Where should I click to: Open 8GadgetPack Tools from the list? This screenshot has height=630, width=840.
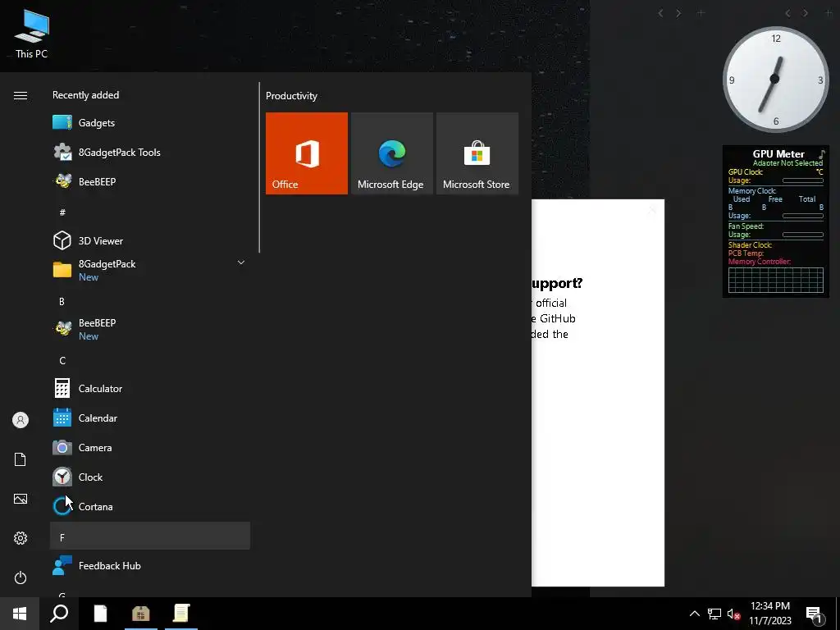coord(150,152)
